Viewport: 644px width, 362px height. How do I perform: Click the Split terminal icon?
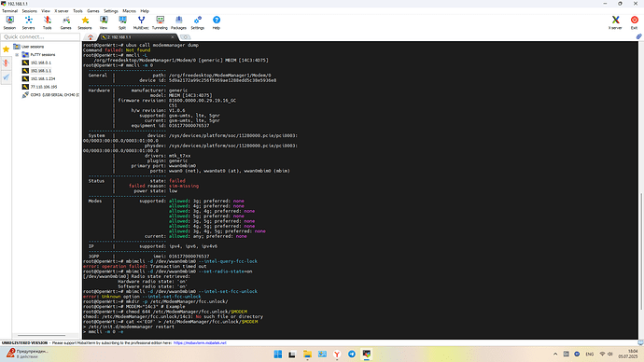tap(122, 22)
